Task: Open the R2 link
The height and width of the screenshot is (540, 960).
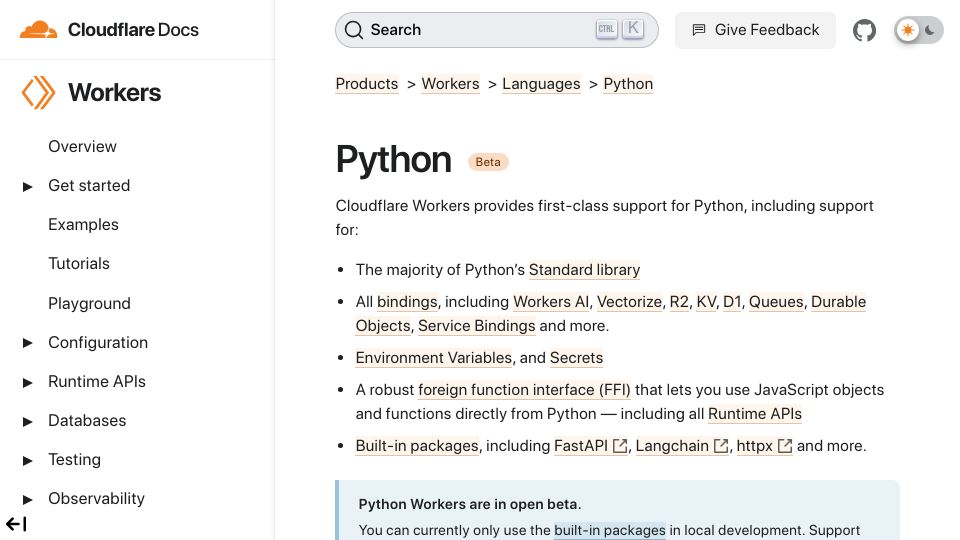Action: click(x=679, y=302)
